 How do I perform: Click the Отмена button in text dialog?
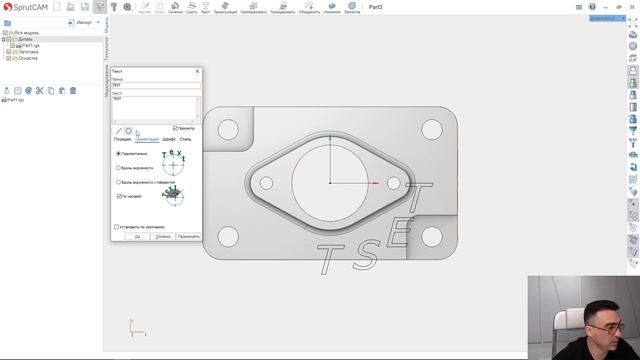[163, 237]
